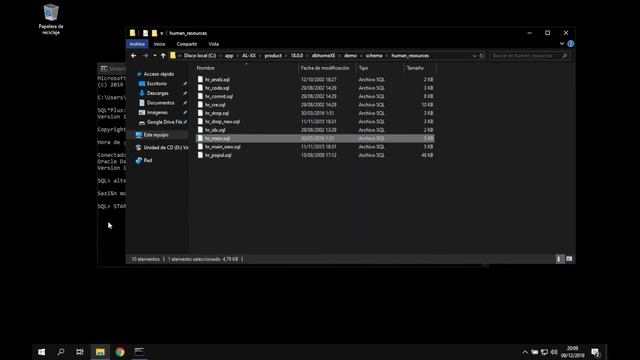Navigate to dbhomeXE breadcrumb folder
This screenshot has height=360, width=640.
point(323,56)
